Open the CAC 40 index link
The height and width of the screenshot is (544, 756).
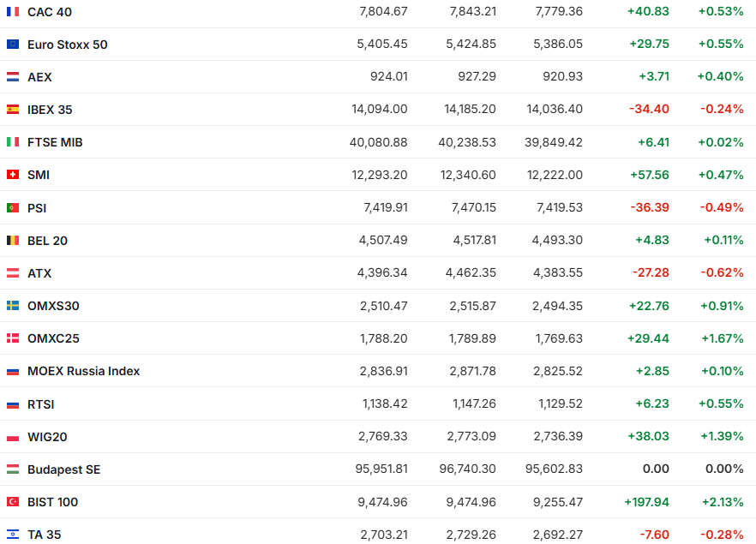50,12
